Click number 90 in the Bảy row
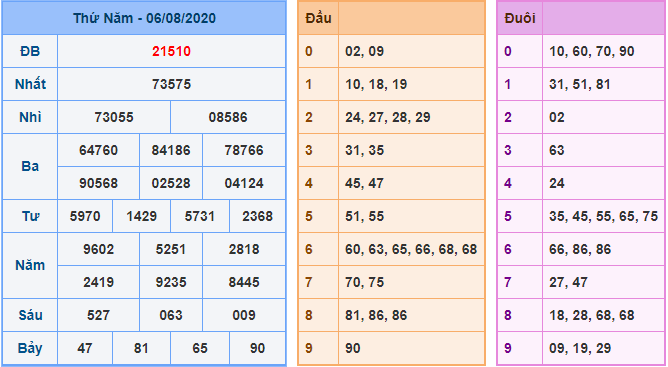 pyautogui.click(x=257, y=348)
